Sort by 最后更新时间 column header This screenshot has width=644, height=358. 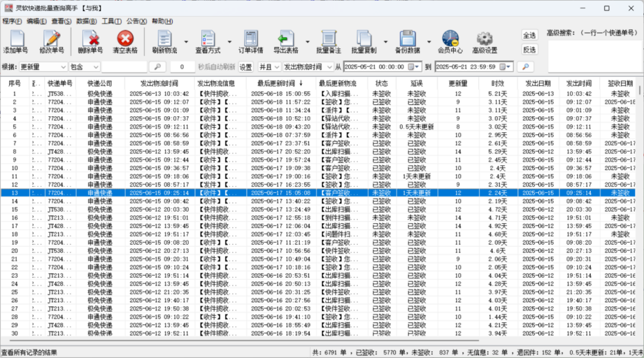pos(280,83)
